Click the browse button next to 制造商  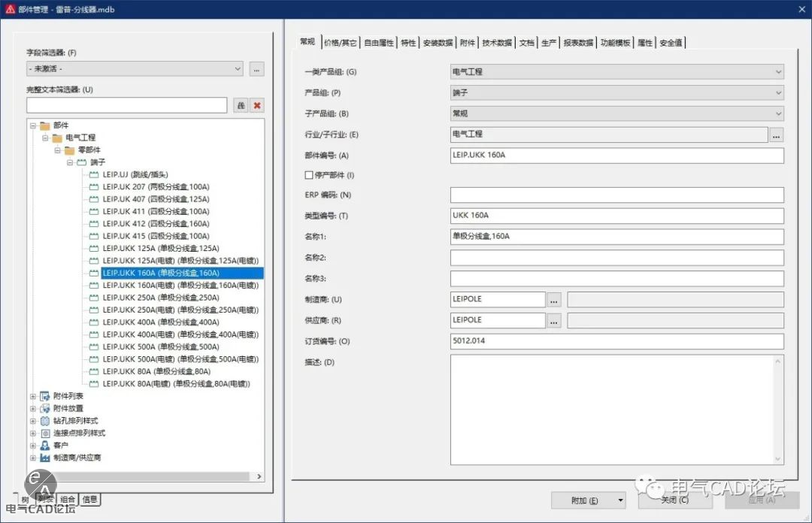click(x=554, y=300)
